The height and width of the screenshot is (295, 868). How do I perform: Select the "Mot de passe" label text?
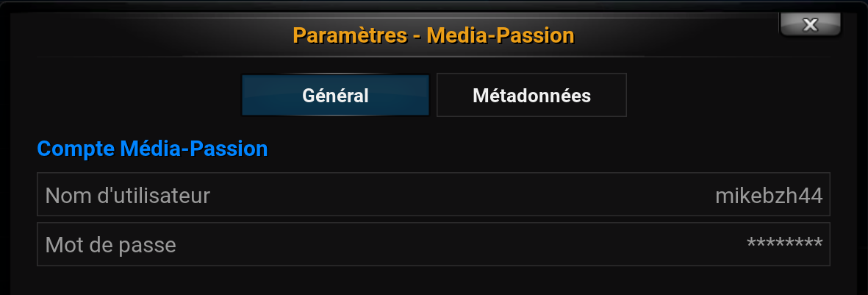111,244
